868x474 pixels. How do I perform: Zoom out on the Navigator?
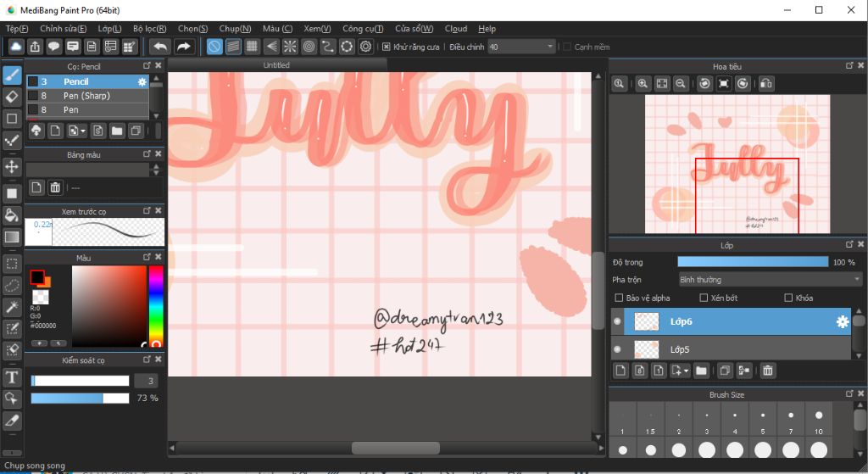[681, 84]
